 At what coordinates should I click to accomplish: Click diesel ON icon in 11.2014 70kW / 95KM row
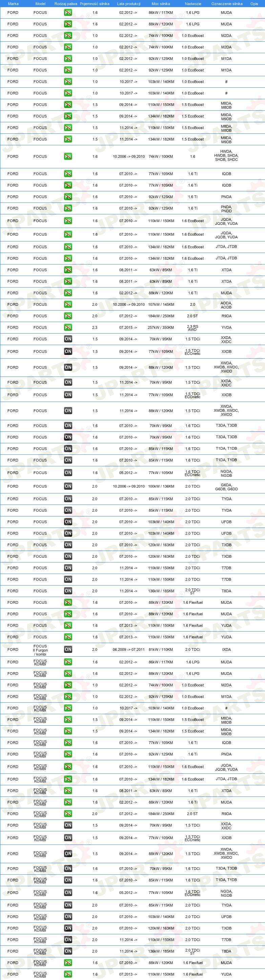tap(68, 382)
